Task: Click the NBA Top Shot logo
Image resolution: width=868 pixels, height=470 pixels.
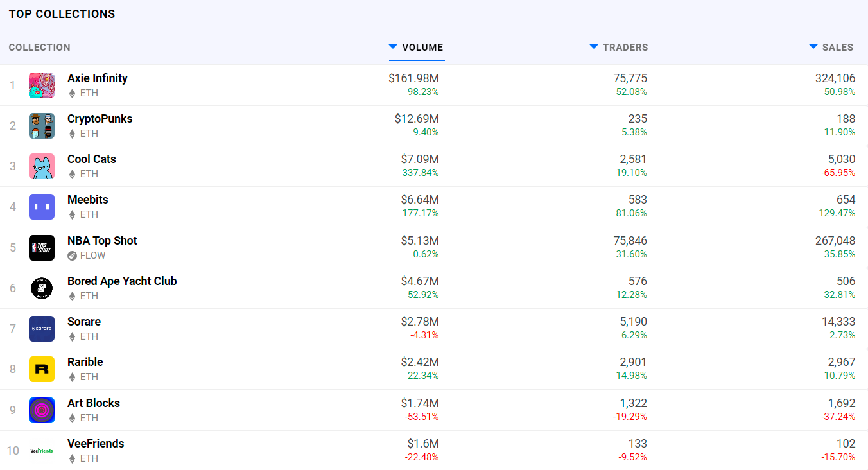Action: [42, 248]
